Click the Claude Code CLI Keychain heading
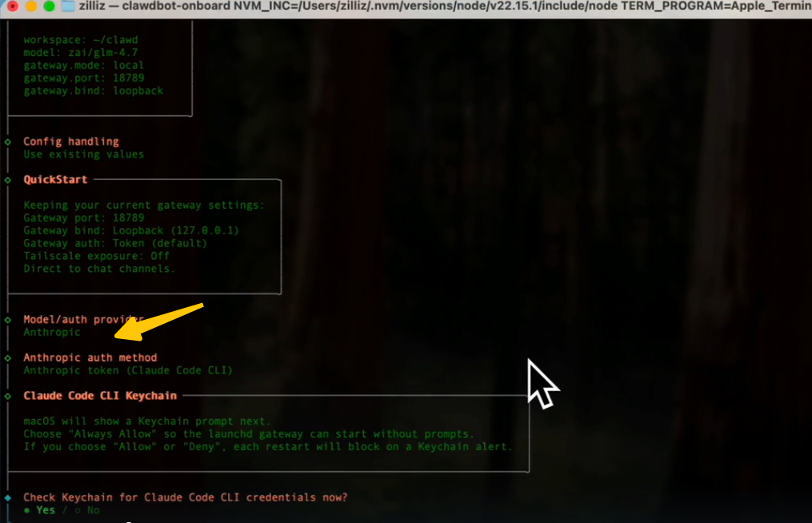The height and width of the screenshot is (523, 812). tap(100, 396)
